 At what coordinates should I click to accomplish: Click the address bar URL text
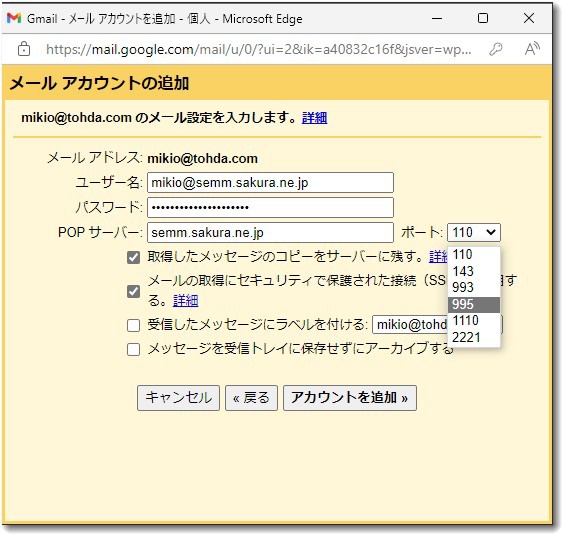tap(258, 49)
